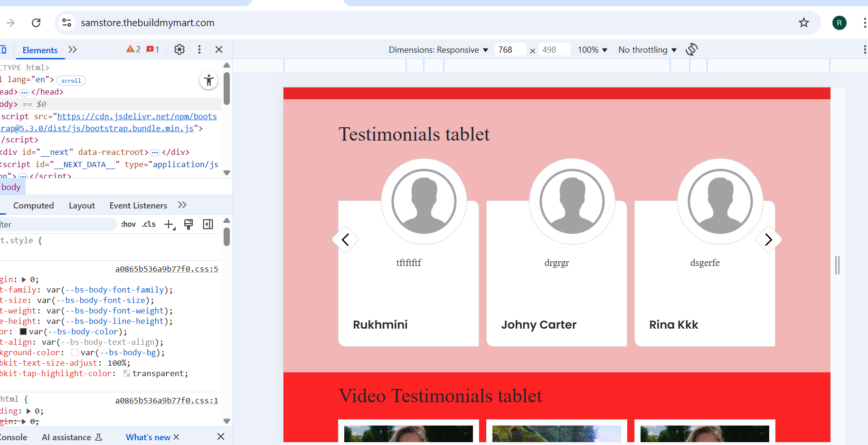Toggle computed styles sidebar icon
The width and height of the screenshot is (868, 445).
coord(208,224)
